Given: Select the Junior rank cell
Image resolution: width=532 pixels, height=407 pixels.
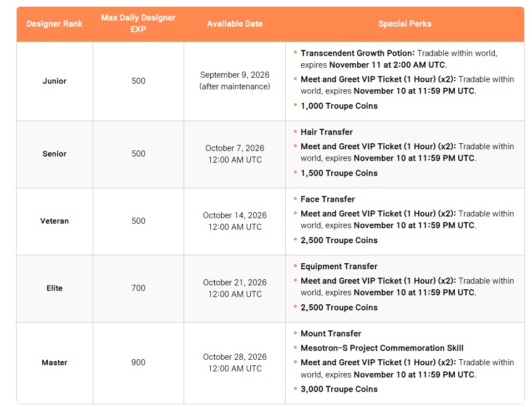Looking at the screenshot, I should coord(54,81).
